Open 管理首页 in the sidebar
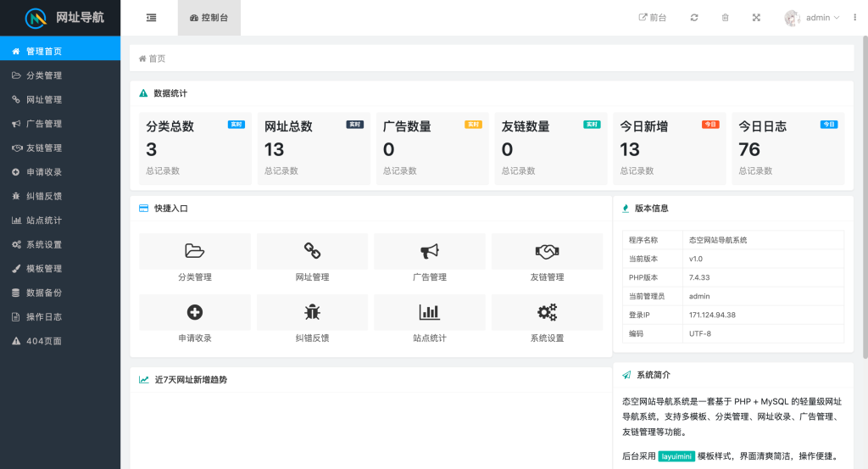The width and height of the screenshot is (868, 469). [60, 51]
